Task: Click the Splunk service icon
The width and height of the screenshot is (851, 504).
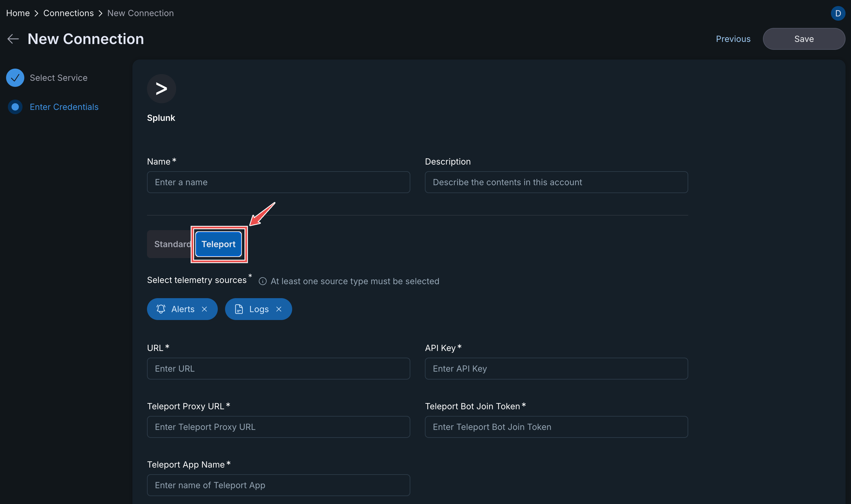Action: (x=161, y=89)
